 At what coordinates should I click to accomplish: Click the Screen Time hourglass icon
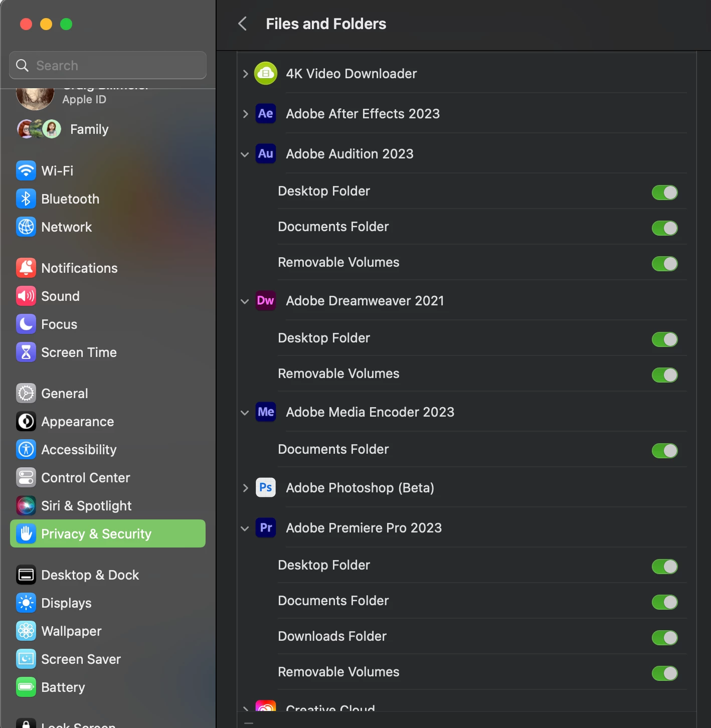(26, 352)
